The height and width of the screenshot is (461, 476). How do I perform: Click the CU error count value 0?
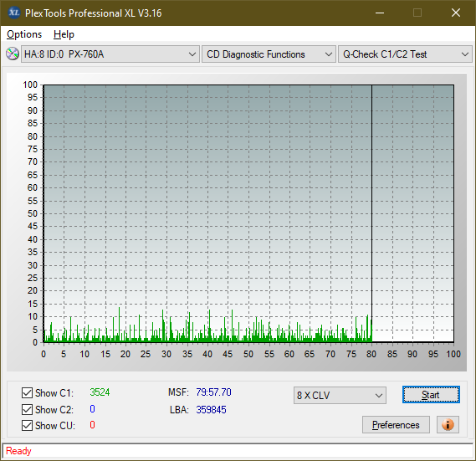92,425
